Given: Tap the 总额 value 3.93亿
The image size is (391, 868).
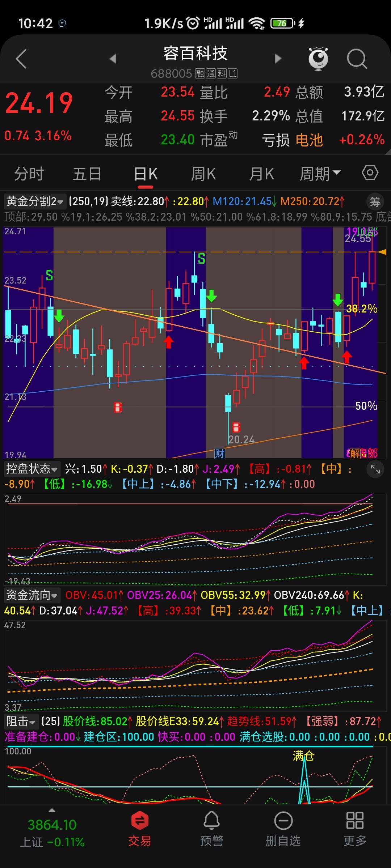Looking at the screenshot, I should pos(364,92).
